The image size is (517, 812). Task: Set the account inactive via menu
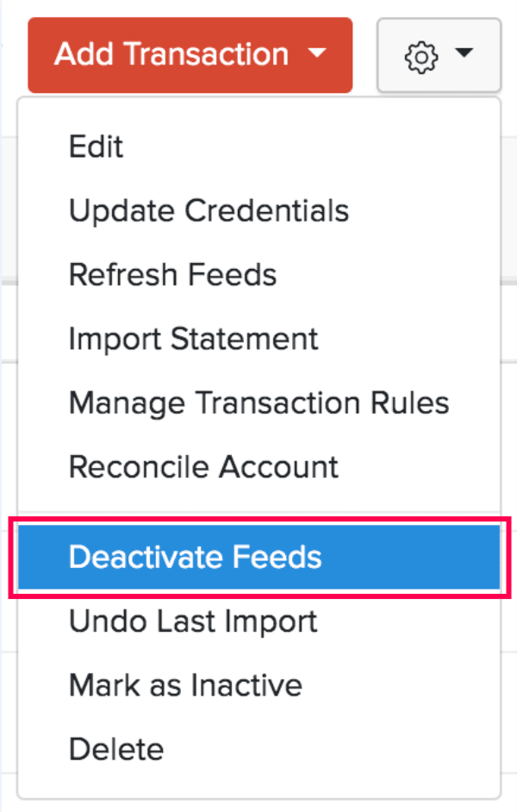click(x=185, y=685)
